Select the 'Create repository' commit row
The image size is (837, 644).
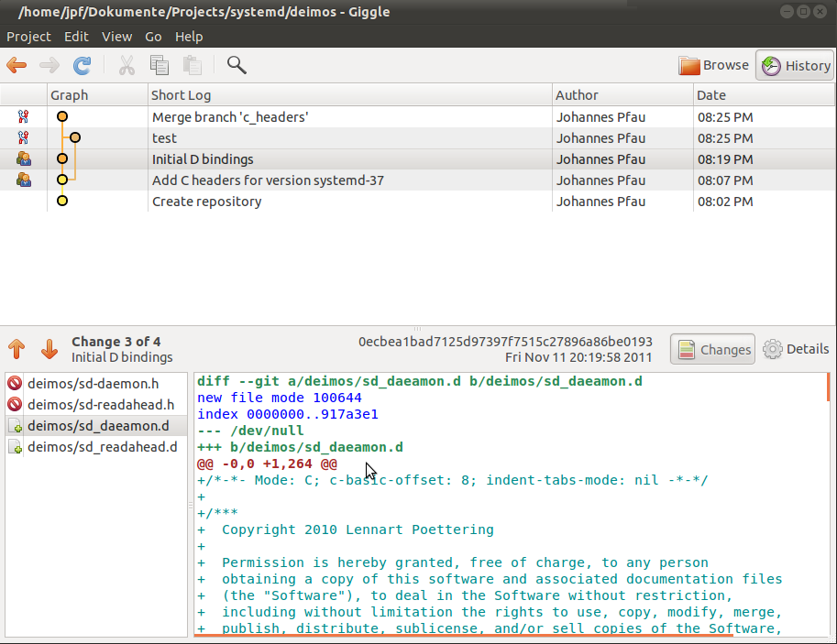tap(205, 201)
